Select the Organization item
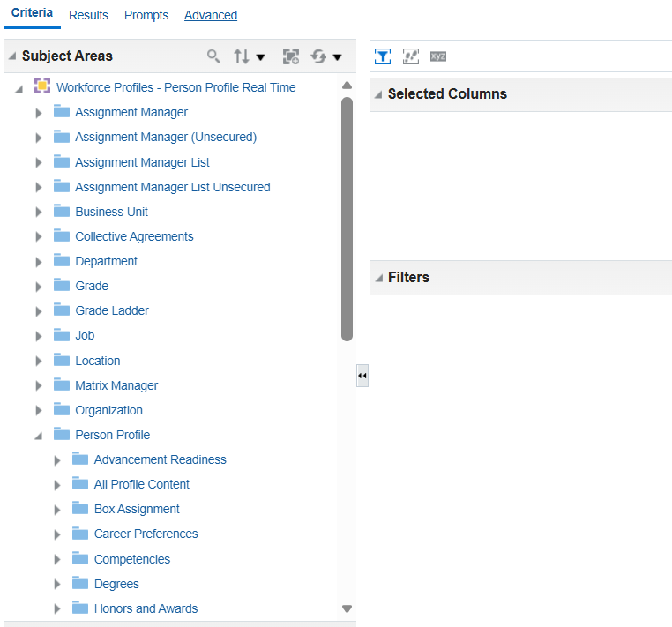672x627 pixels. tap(108, 410)
